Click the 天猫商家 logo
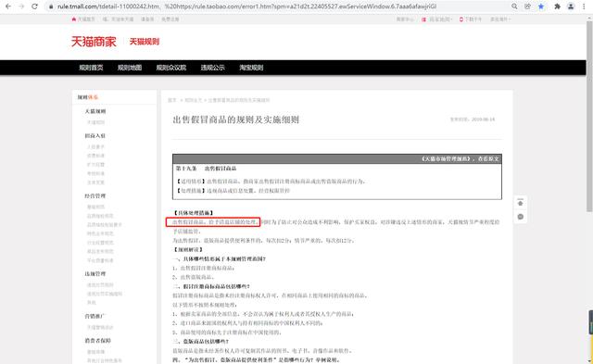 [x=94, y=42]
